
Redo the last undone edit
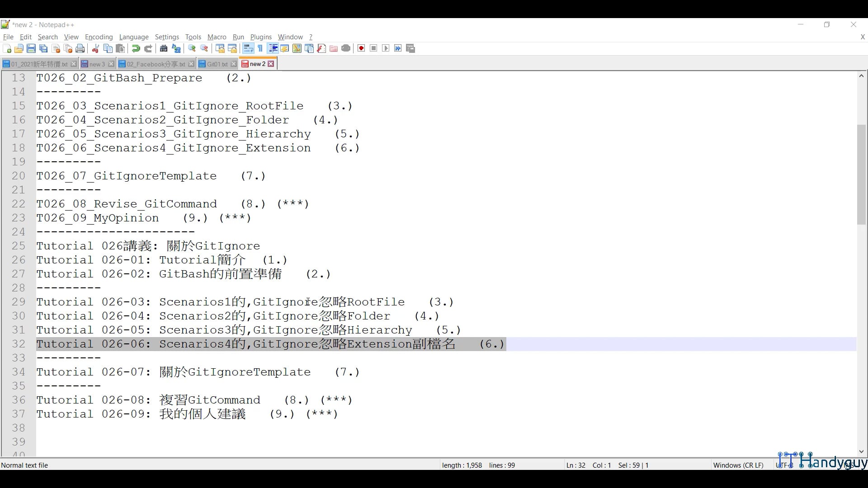148,48
